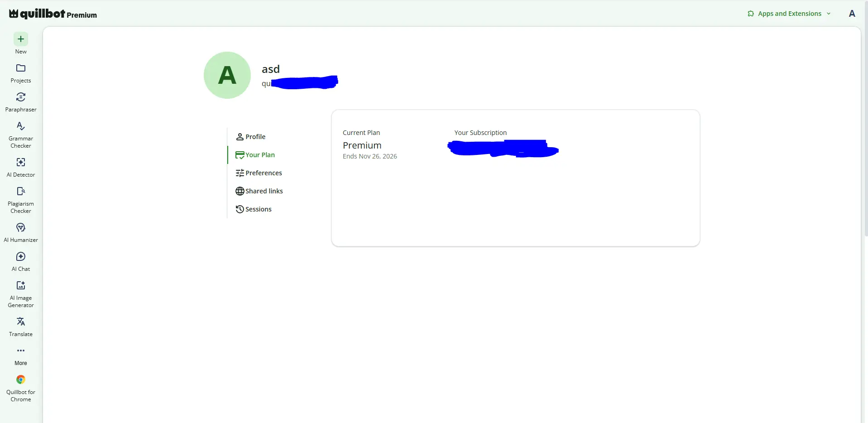Click the page vertical scrollbar
868x423 pixels.
(865, 118)
